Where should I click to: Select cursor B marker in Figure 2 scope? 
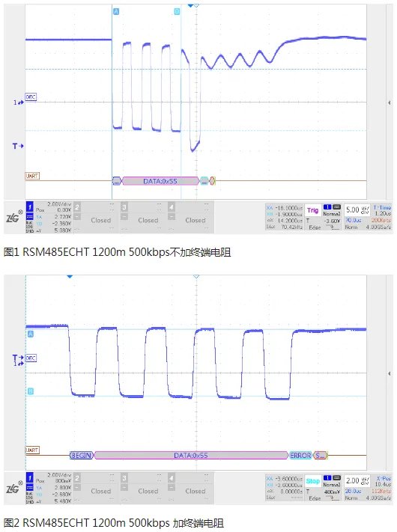coord(30,391)
